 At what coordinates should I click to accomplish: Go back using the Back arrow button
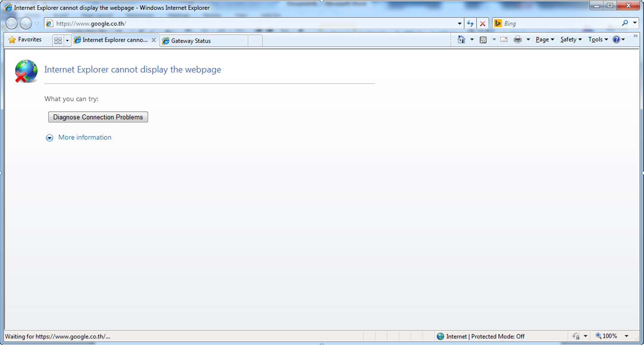(12, 24)
